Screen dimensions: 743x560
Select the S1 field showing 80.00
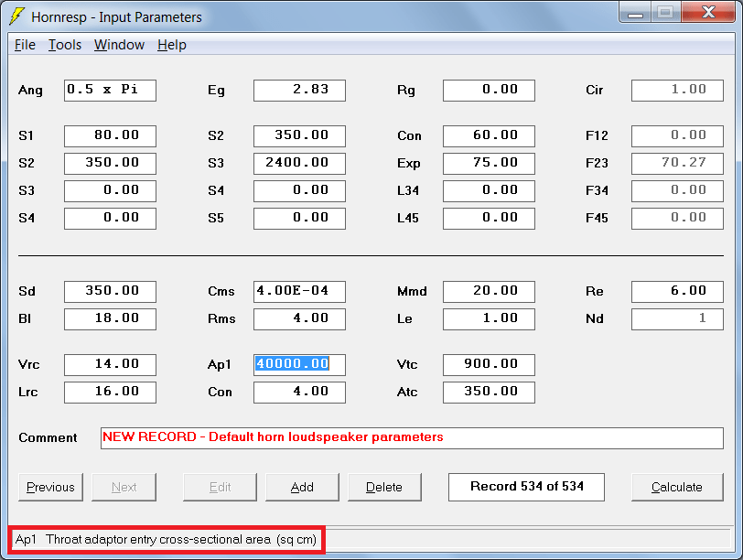111,136
